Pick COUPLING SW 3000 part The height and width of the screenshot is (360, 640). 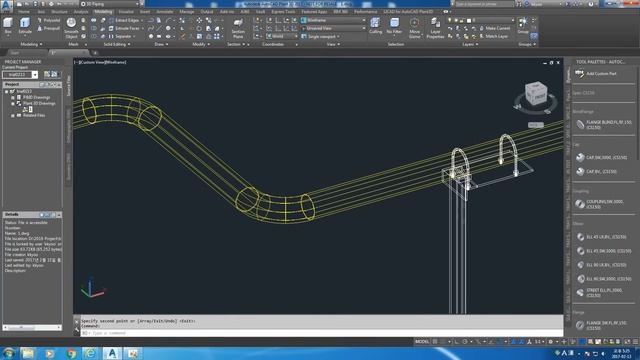point(600,204)
